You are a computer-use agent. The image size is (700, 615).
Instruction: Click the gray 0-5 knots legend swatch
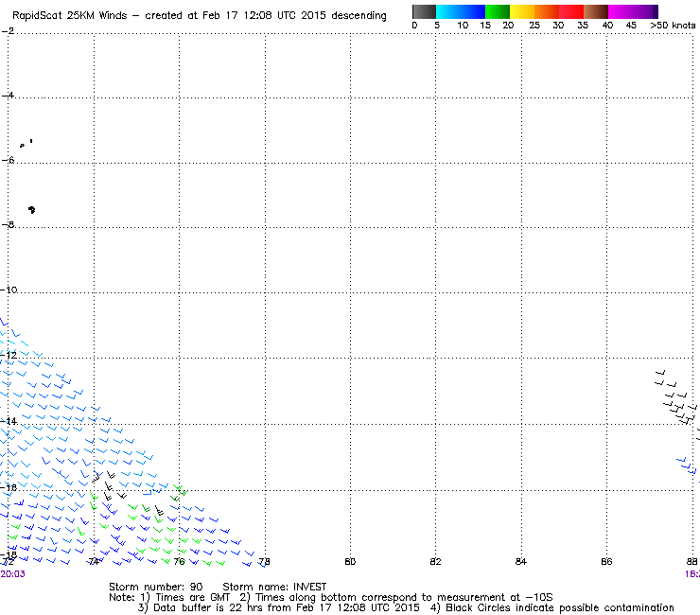pyautogui.click(x=424, y=11)
